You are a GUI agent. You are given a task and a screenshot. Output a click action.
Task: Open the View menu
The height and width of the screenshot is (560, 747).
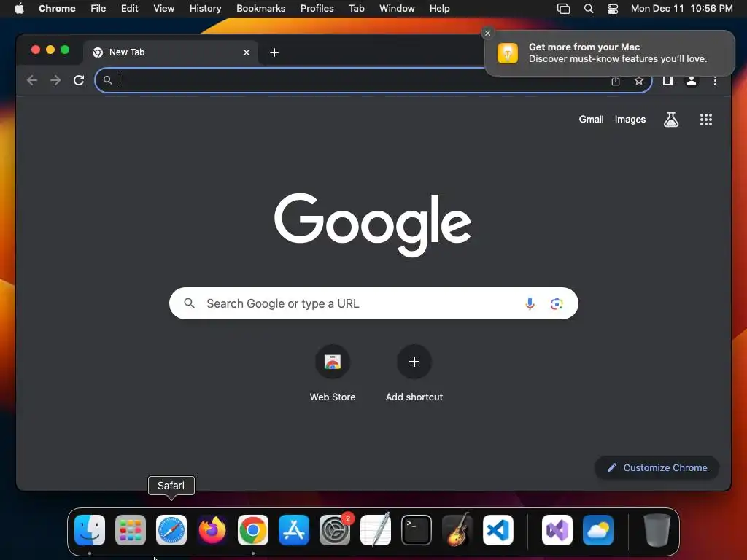point(163,9)
